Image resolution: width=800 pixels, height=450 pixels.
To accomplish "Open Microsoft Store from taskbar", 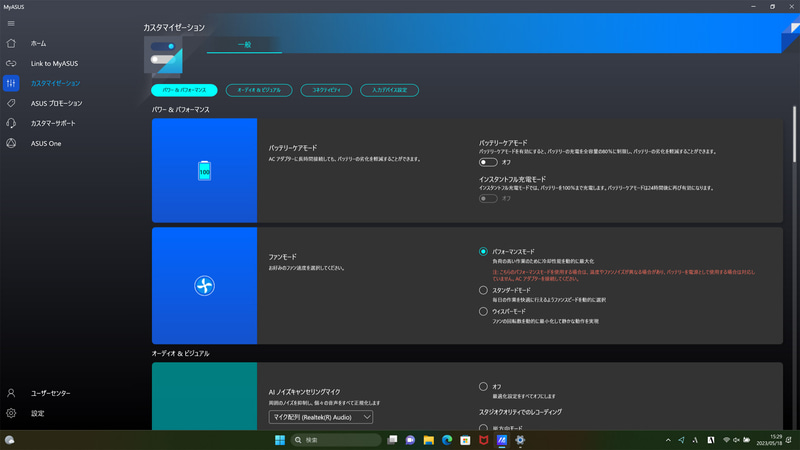I will 465,440.
